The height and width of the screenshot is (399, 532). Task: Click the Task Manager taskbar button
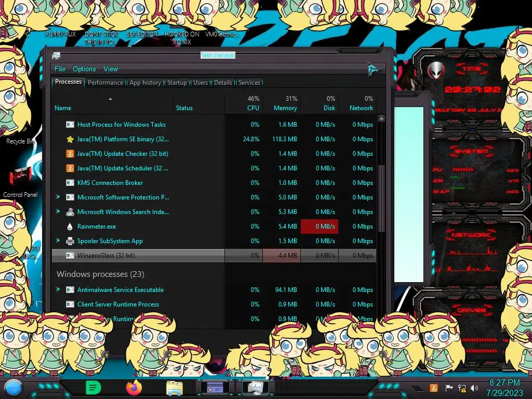pos(255,388)
